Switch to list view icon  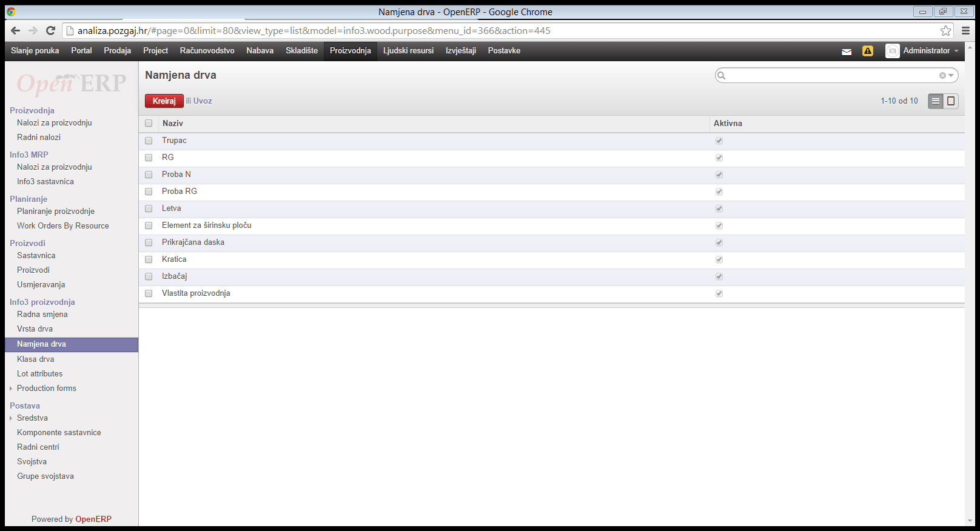coord(936,101)
